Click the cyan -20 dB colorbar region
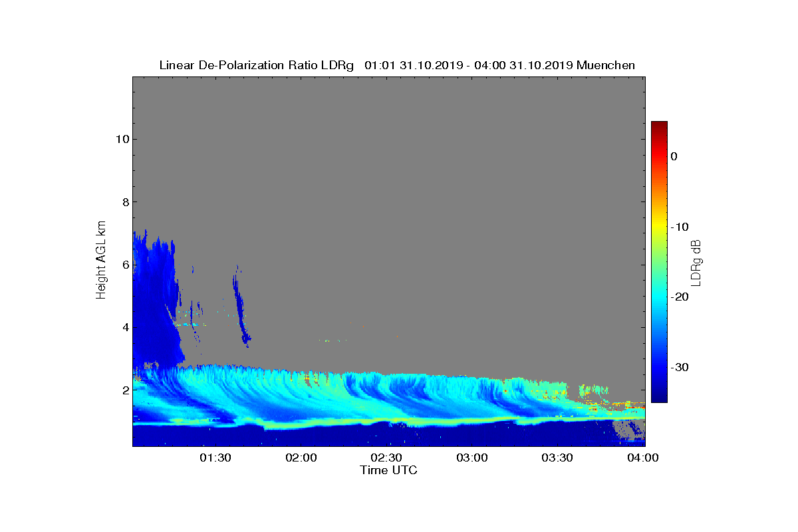Image resolution: width=798 pixels, height=532 pixels. pyautogui.click(x=659, y=297)
